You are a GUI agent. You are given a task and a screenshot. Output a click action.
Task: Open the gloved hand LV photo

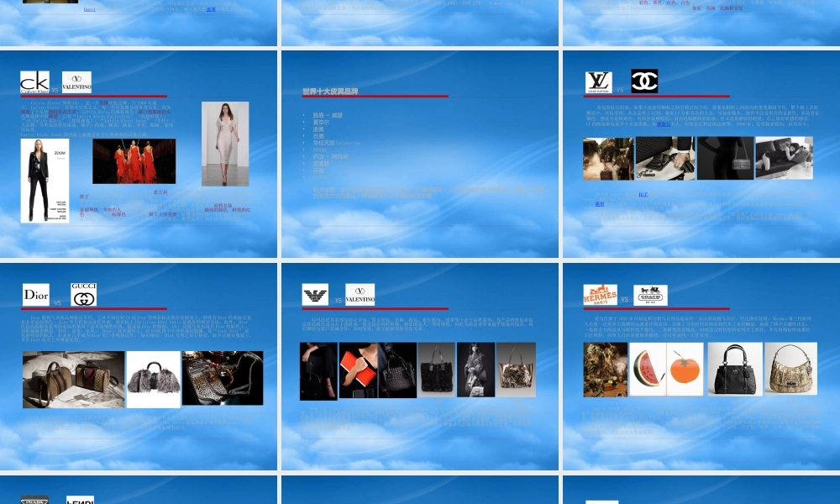coord(664,159)
